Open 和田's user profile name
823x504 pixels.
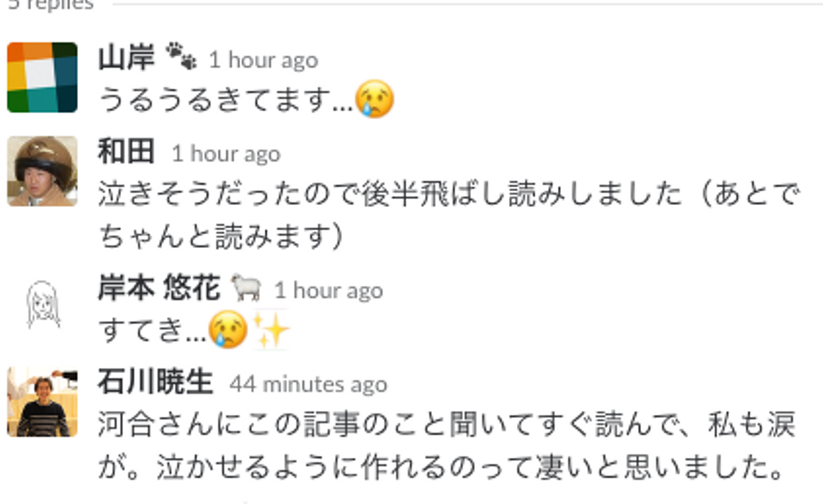click(x=126, y=152)
